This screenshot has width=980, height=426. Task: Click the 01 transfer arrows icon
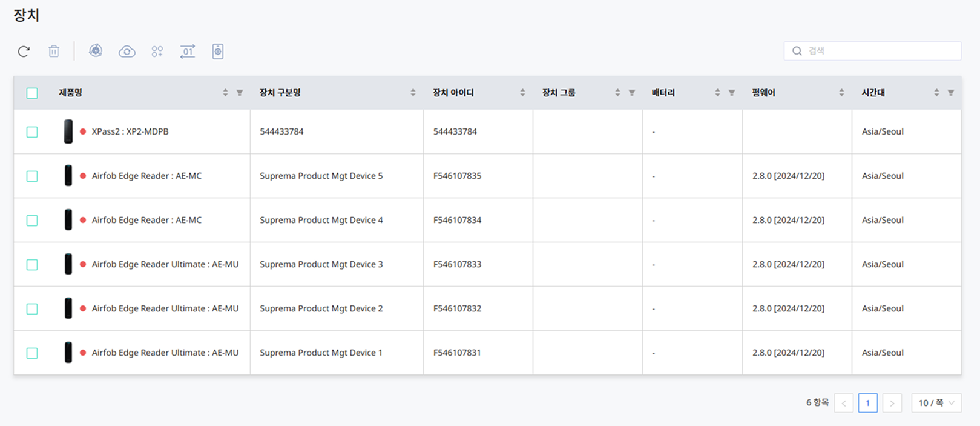188,52
